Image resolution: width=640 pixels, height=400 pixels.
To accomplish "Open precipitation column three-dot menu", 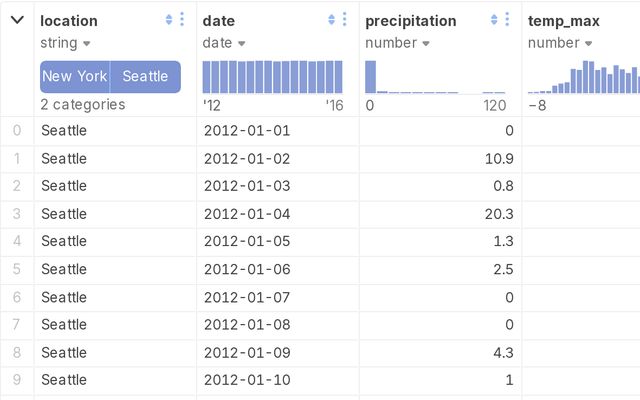I will (x=508, y=20).
